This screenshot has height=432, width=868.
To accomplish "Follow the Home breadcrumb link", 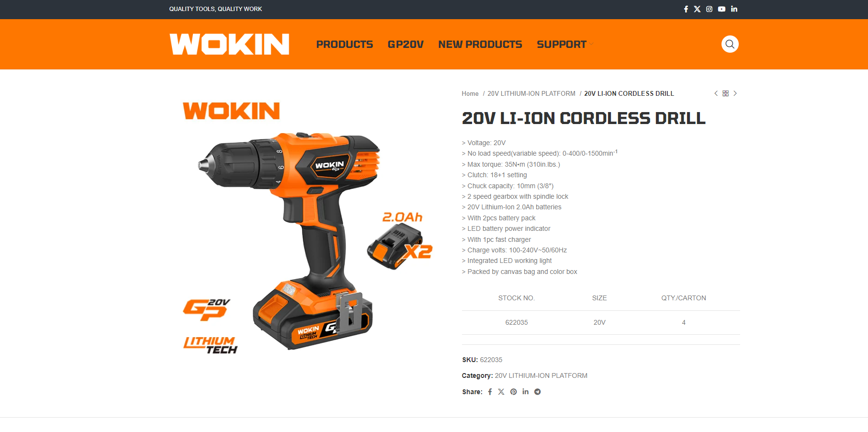I will 470,94.
